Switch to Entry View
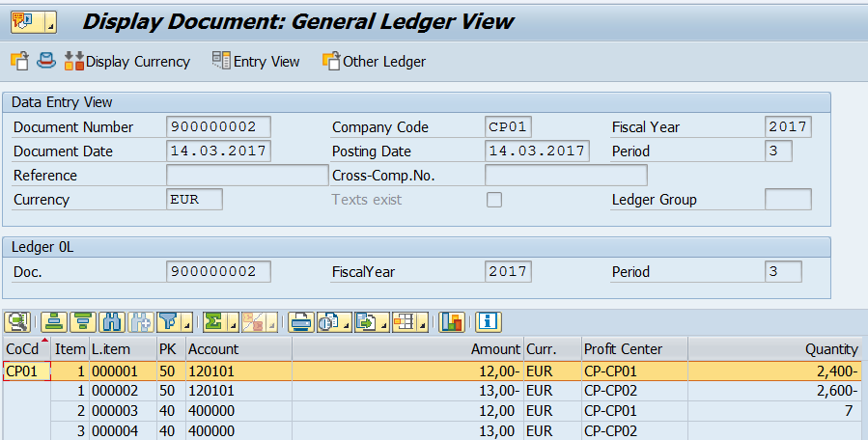Image resolution: width=868 pixels, height=440 pixels. point(256,62)
